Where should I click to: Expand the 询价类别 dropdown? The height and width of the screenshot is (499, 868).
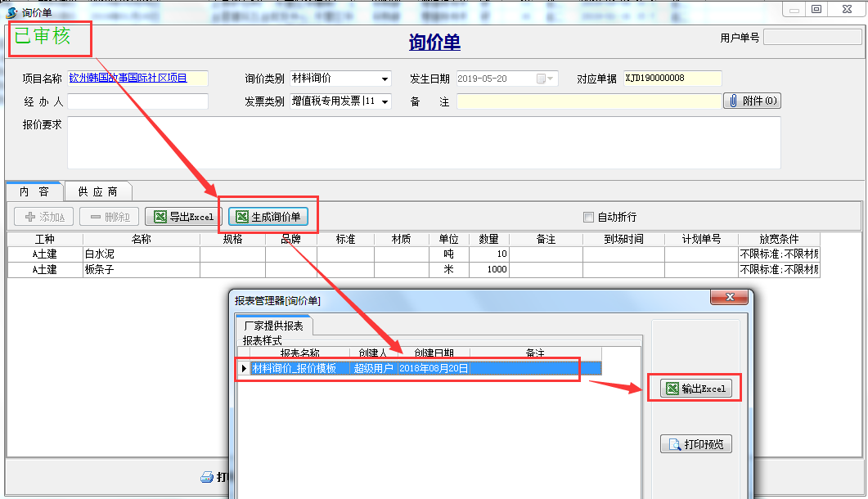(385, 79)
